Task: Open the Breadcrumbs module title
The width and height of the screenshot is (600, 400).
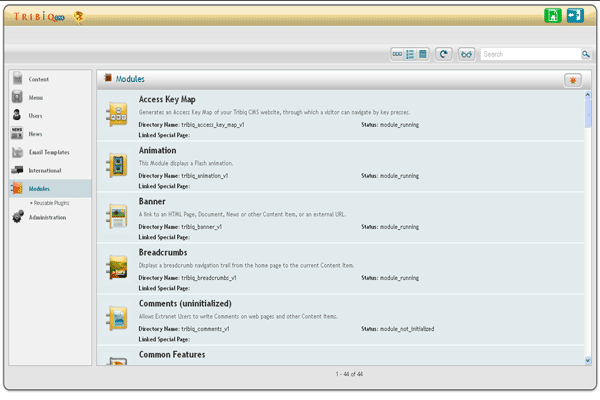Action: point(163,252)
